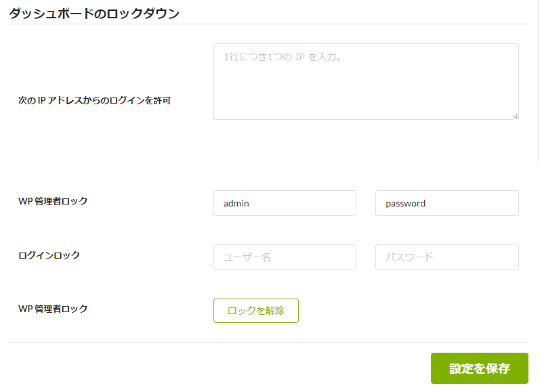Select the placeholder text 1行につき1つの IP を入力
Viewport: 542px width, 392px height.
[x=283, y=57]
